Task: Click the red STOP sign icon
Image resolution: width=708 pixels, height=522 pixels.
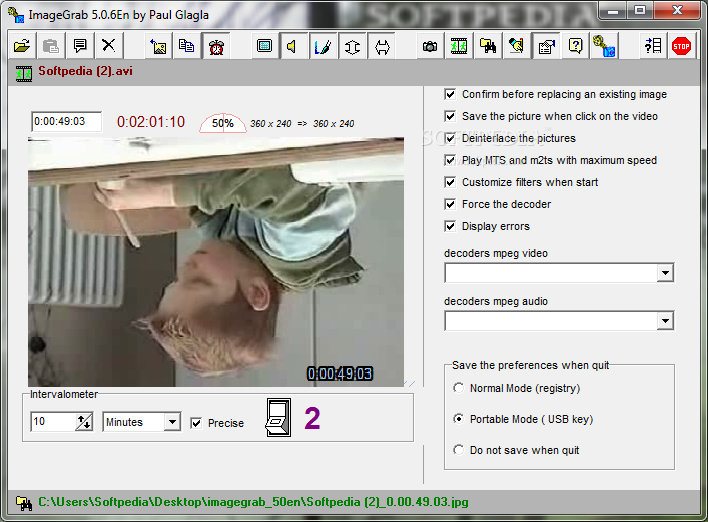Action: pos(681,46)
